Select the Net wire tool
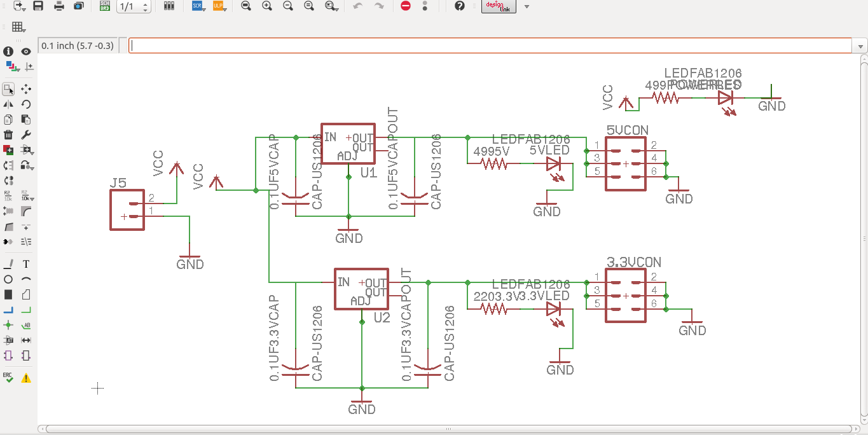This screenshot has height=435, width=868. pos(26,310)
